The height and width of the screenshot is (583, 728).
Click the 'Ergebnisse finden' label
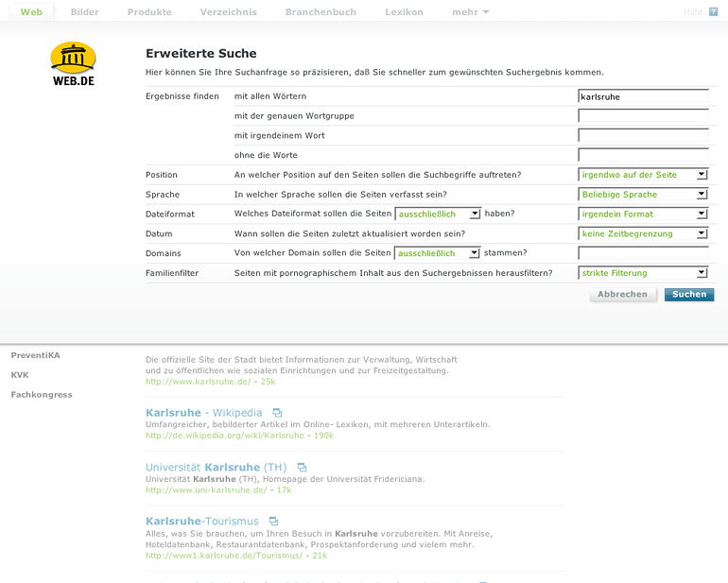[x=182, y=96]
